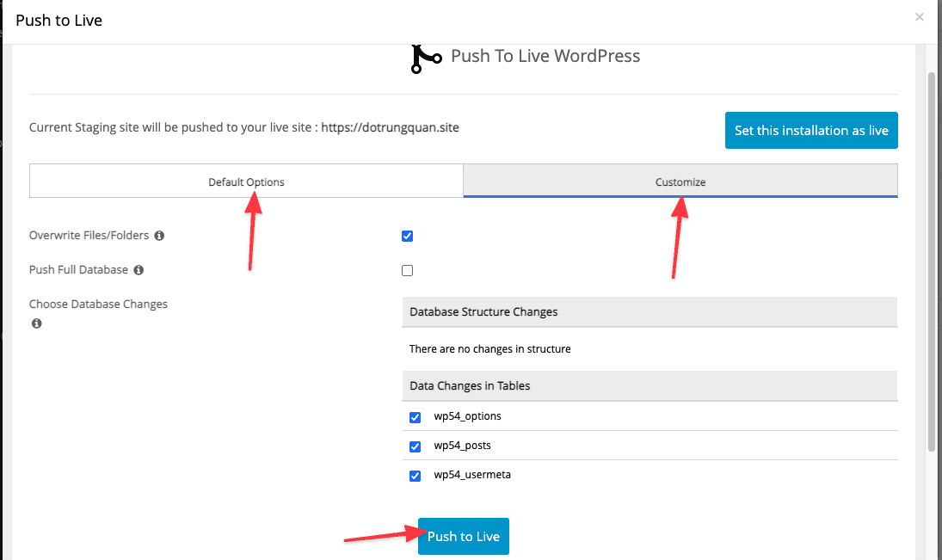Click the Push To Live WordPress branch icon
Image resolution: width=942 pixels, height=560 pixels.
tap(426, 58)
